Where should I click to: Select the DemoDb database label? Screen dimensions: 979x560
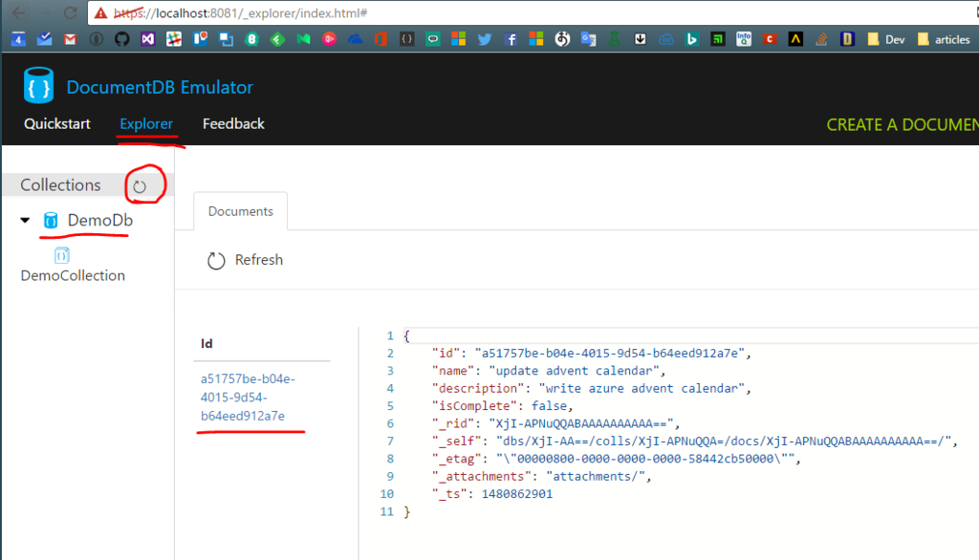tap(99, 220)
